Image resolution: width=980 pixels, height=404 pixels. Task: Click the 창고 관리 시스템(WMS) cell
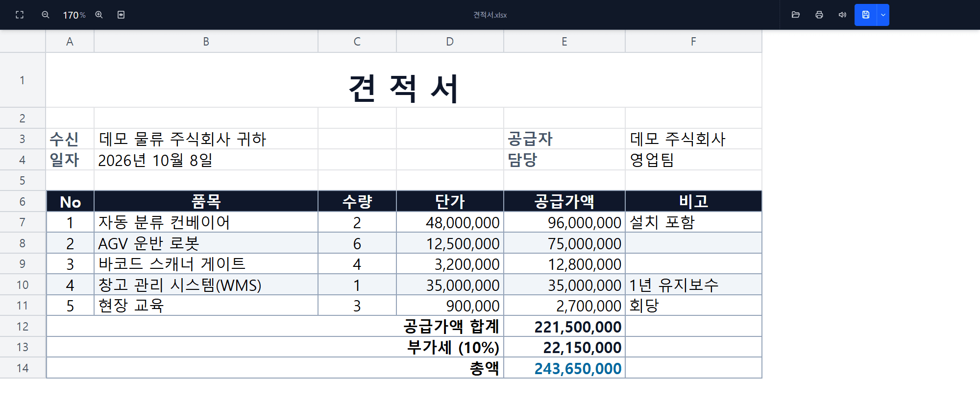tap(206, 285)
